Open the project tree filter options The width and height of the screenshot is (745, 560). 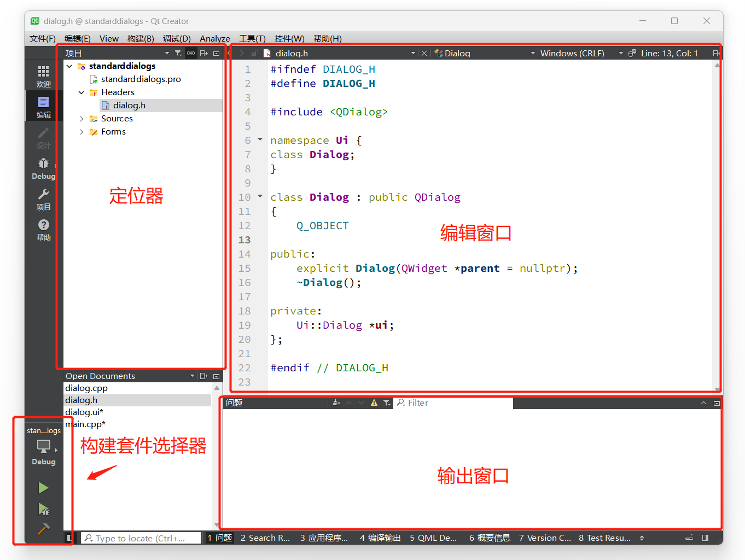tap(178, 53)
